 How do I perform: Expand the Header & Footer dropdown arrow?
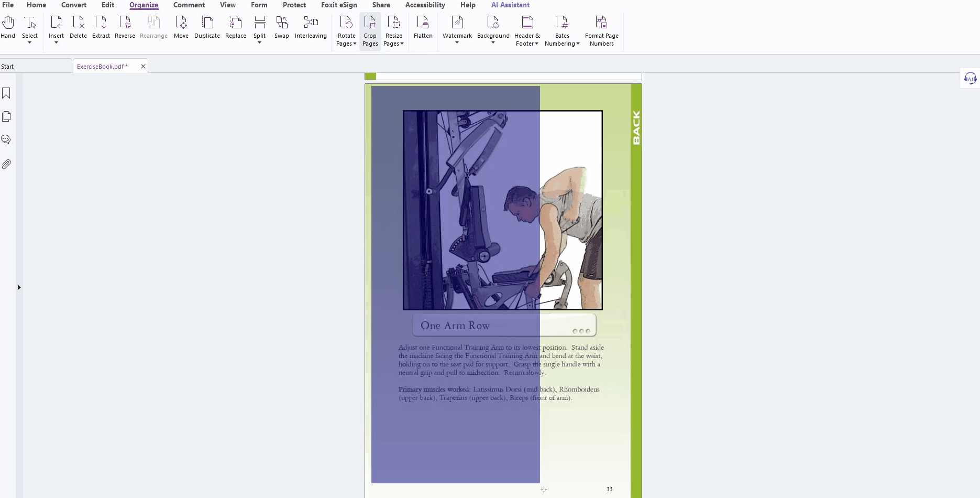click(537, 44)
